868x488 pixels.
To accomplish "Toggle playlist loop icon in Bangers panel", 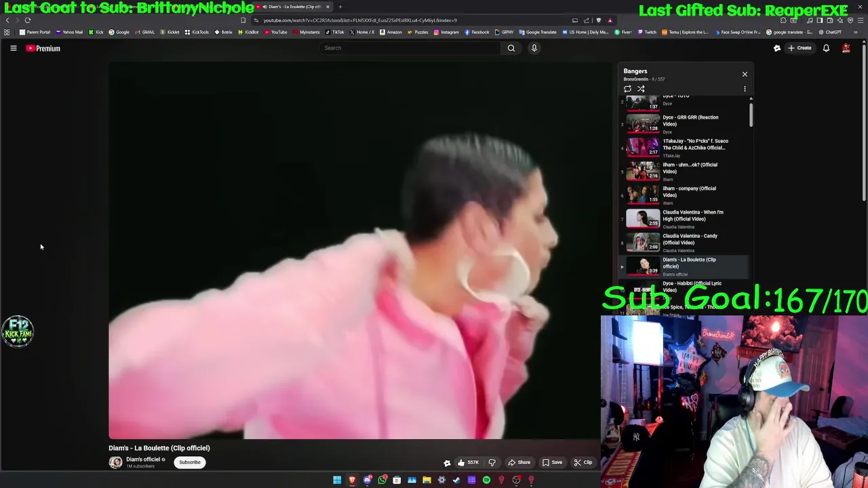I will (x=627, y=89).
